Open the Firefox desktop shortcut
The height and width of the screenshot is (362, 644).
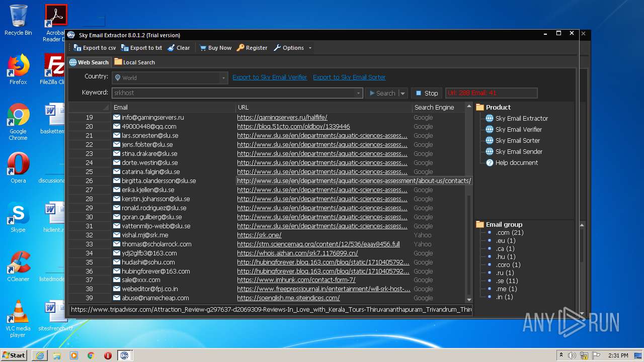tap(18, 69)
